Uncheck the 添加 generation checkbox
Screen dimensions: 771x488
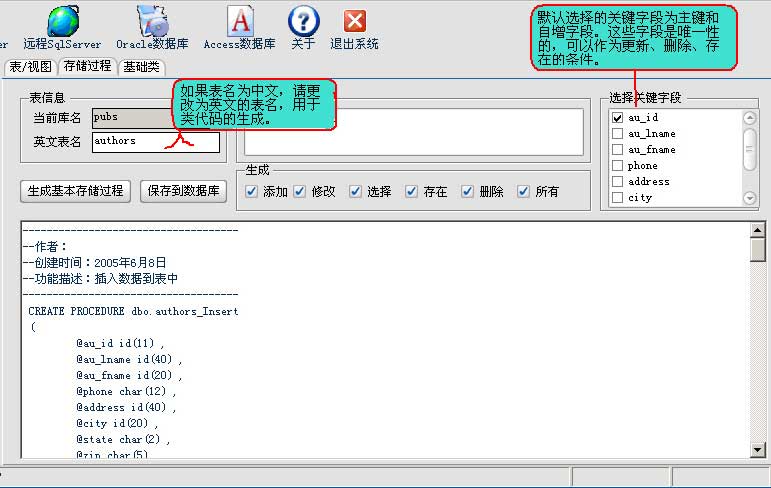coord(252,191)
